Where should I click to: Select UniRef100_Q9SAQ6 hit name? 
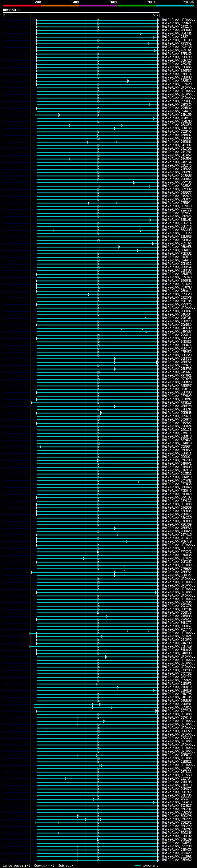[x=177, y=101]
